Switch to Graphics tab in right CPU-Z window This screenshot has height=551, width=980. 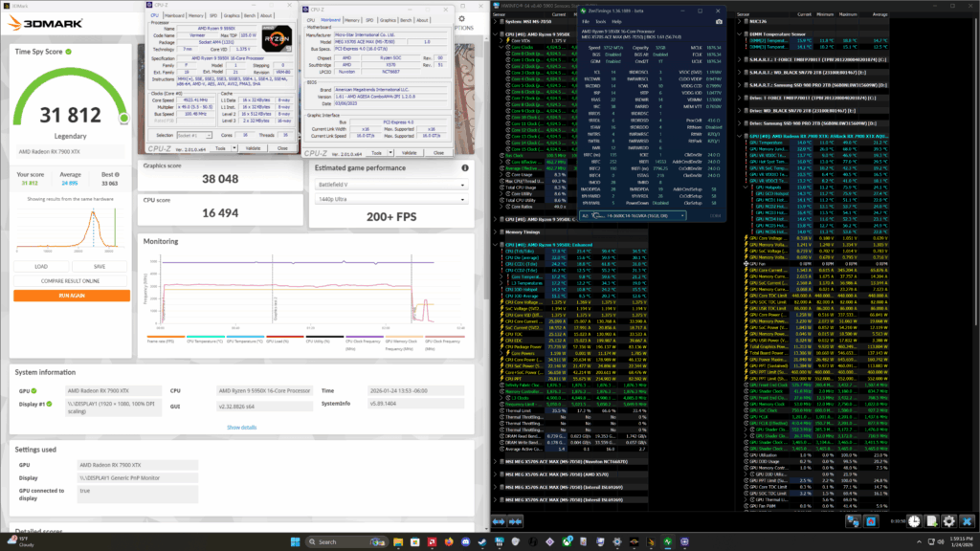[388, 20]
